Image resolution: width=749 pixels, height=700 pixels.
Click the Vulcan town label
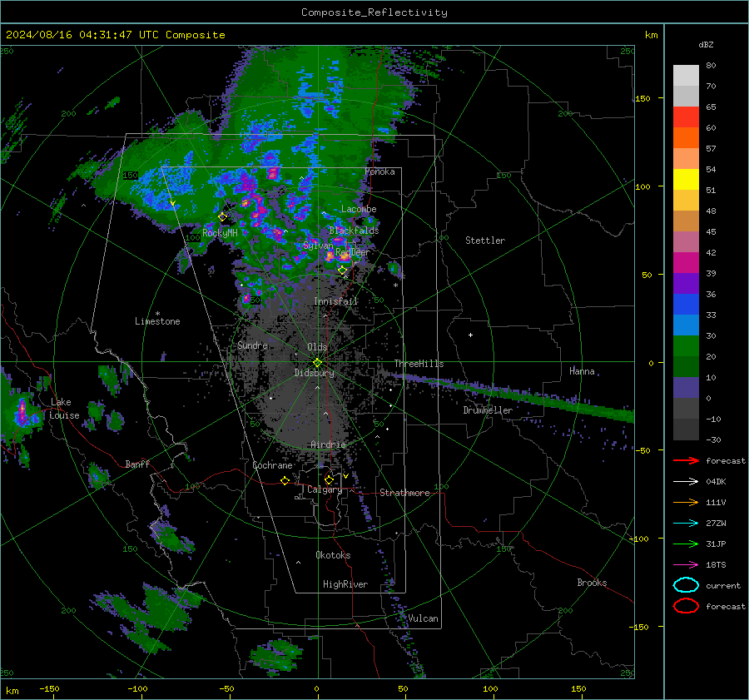tap(423, 618)
